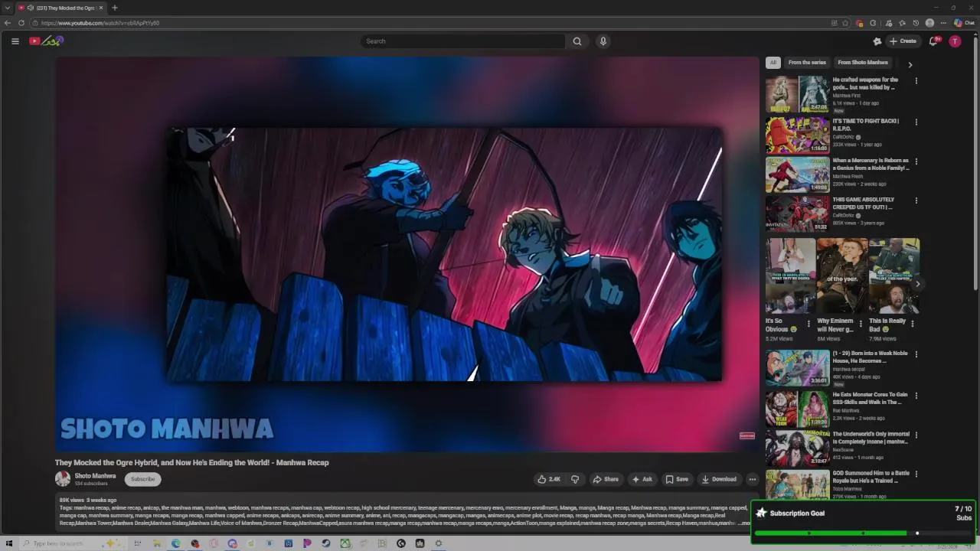The image size is (980, 551).
Task: Open menu for THIS GAME ABSOLUTELY CREEPED video
Action: click(x=916, y=201)
